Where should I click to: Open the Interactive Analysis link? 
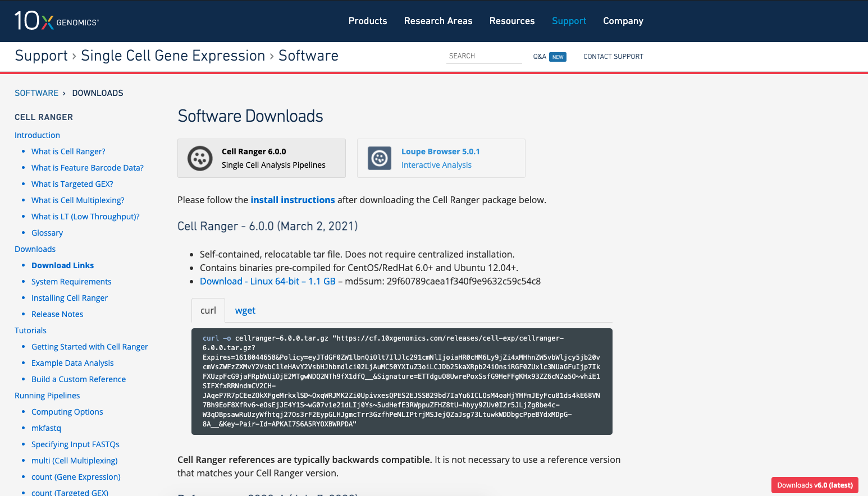436,165
